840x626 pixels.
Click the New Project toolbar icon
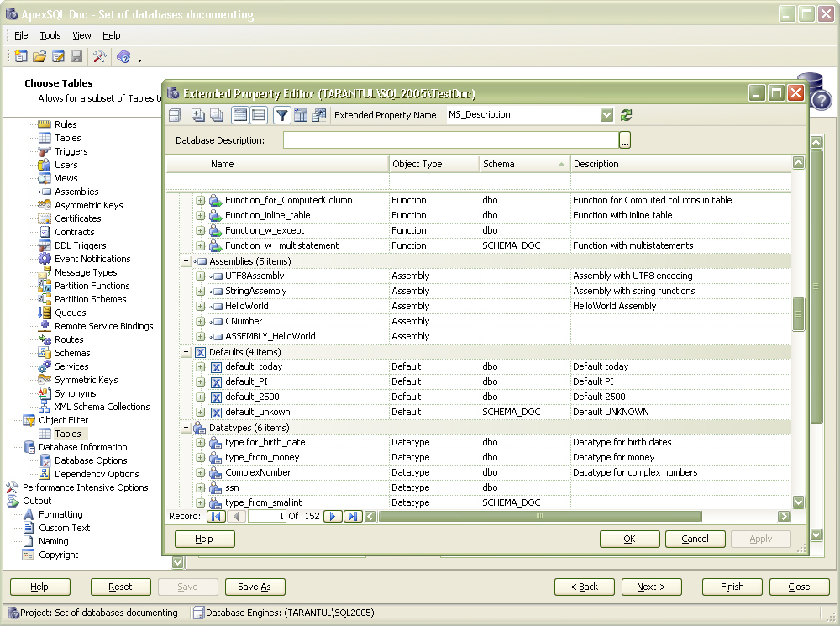22,56
